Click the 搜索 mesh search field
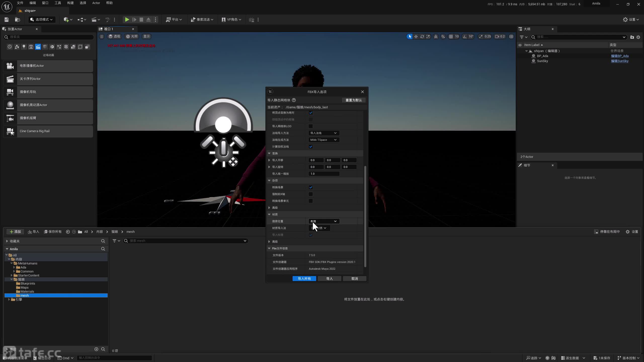644x362 pixels. point(185,241)
